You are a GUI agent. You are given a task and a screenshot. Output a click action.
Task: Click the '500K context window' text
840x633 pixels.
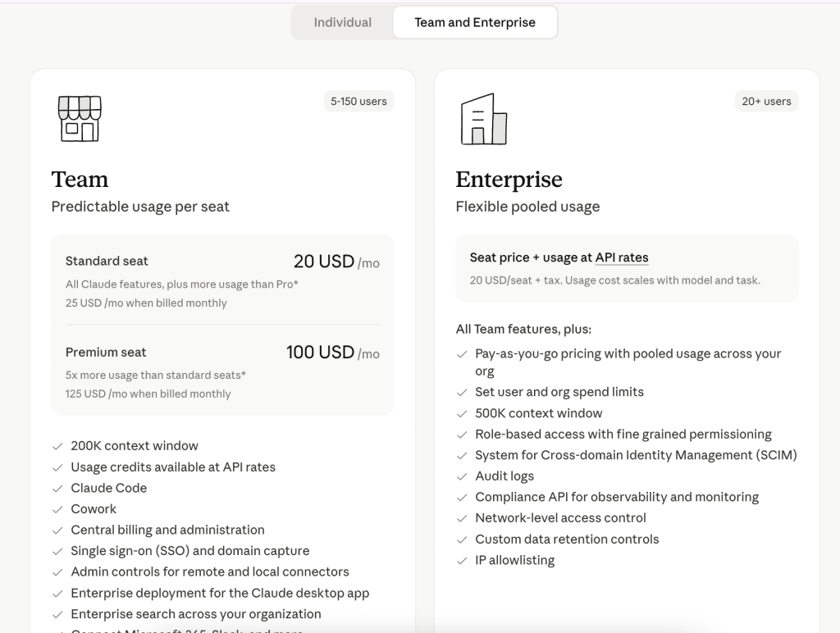pyautogui.click(x=538, y=413)
